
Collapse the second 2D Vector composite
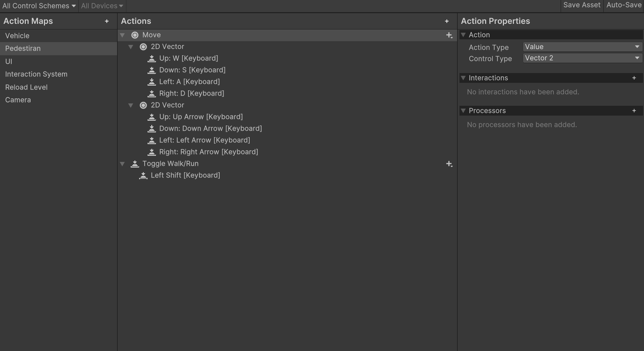(131, 105)
